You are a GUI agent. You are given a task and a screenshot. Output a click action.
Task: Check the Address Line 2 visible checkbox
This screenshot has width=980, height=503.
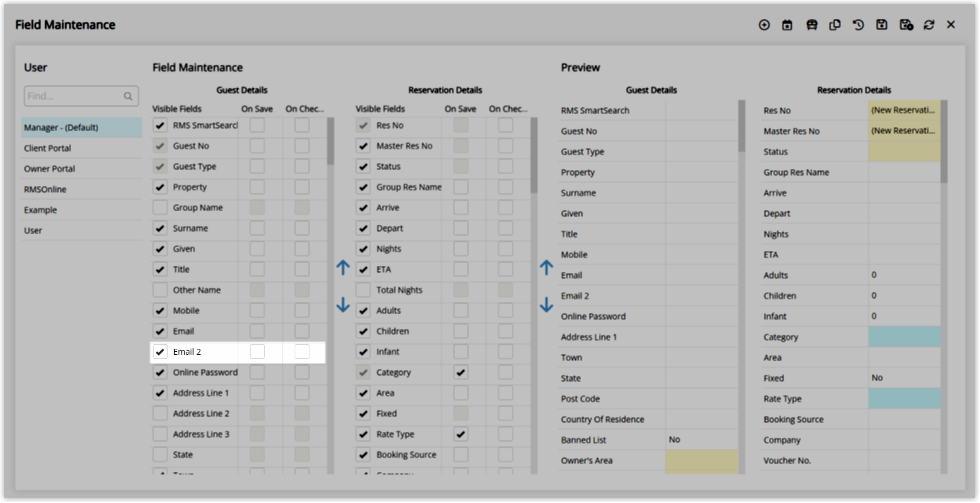pos(160,414)
